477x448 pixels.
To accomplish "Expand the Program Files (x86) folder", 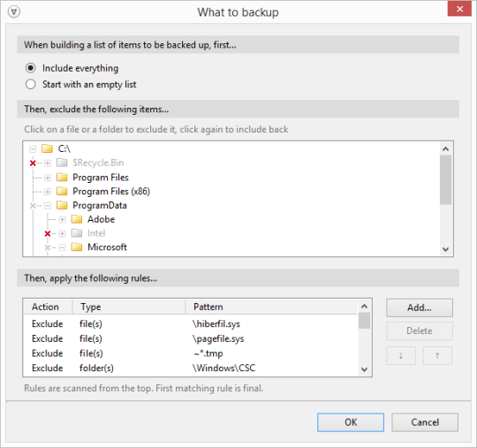I will click(48, 192).
